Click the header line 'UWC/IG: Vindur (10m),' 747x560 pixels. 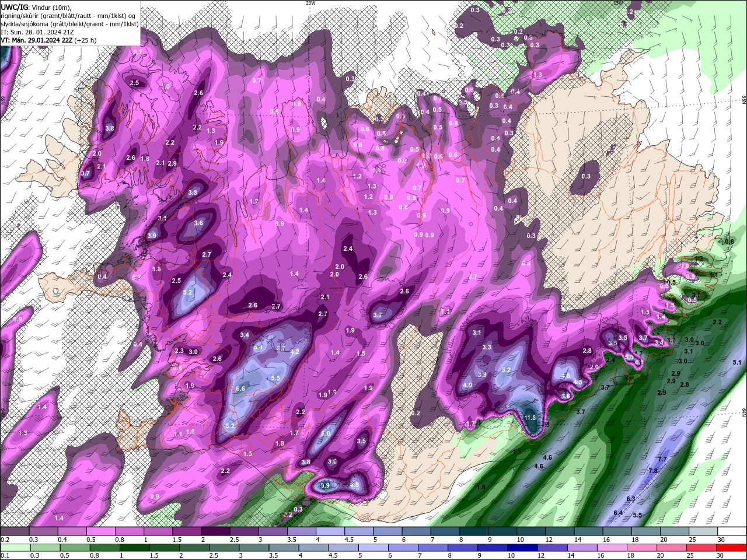36,6
